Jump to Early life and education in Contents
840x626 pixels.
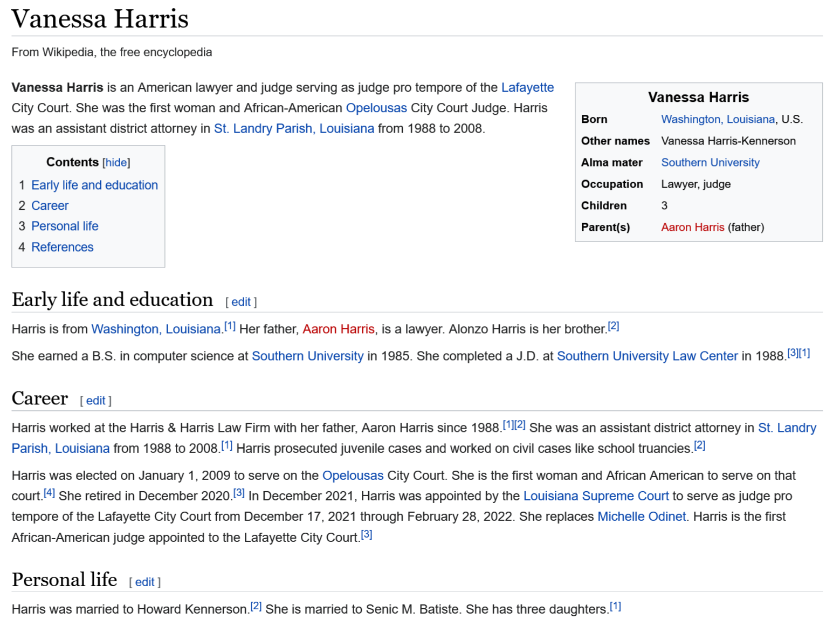pos(94,185)
